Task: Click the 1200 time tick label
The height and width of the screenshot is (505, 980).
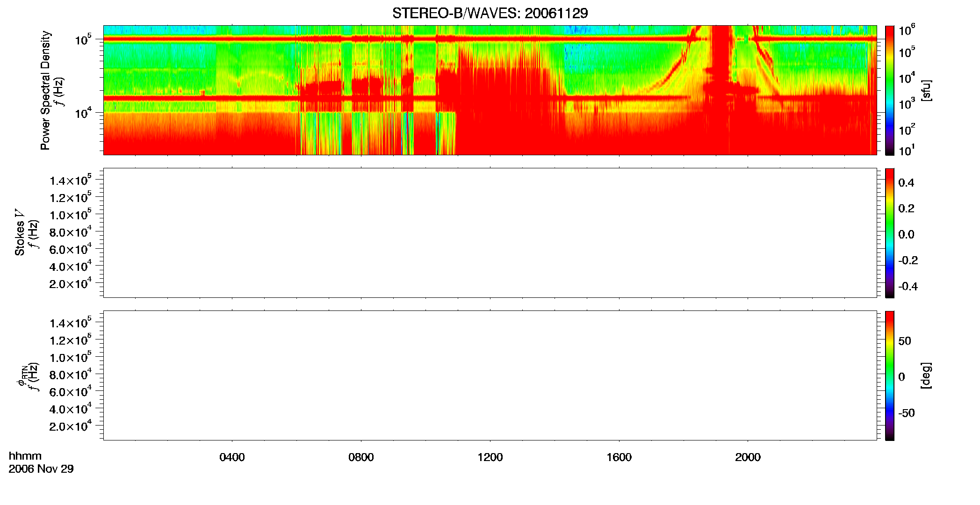Action: pyautogui.click(x=490, y=457)
